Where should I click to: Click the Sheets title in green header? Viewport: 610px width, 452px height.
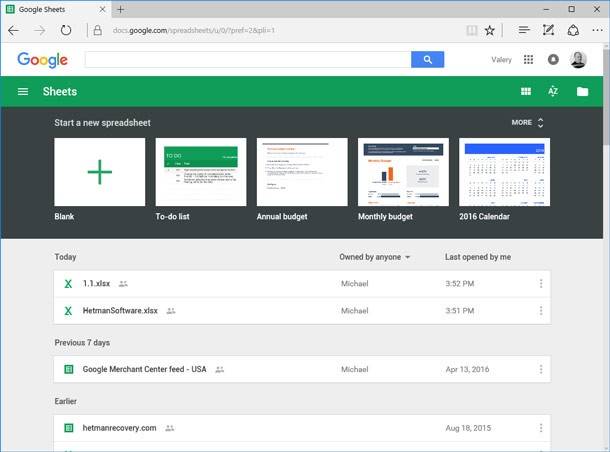[x=60, y=91]
